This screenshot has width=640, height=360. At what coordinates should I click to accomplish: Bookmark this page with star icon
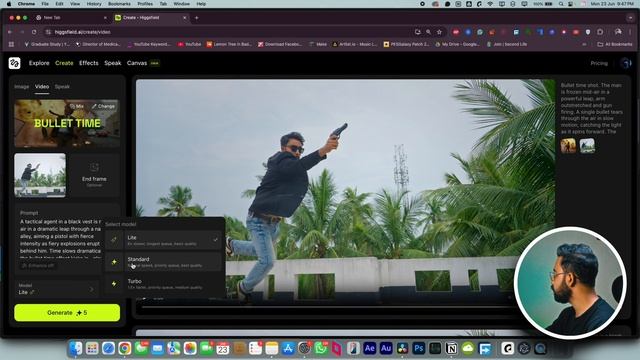click(x=439, y=32)
